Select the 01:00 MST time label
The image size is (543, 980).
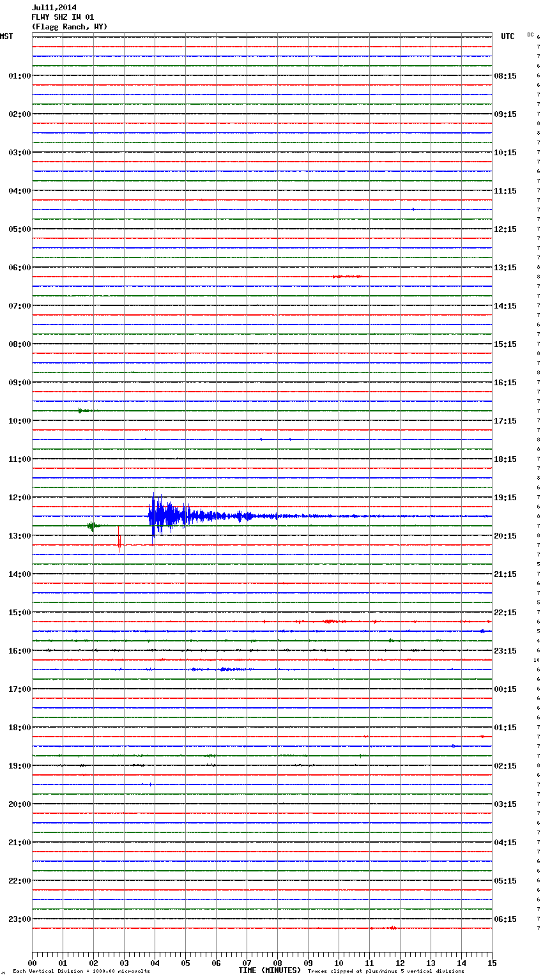20,76
